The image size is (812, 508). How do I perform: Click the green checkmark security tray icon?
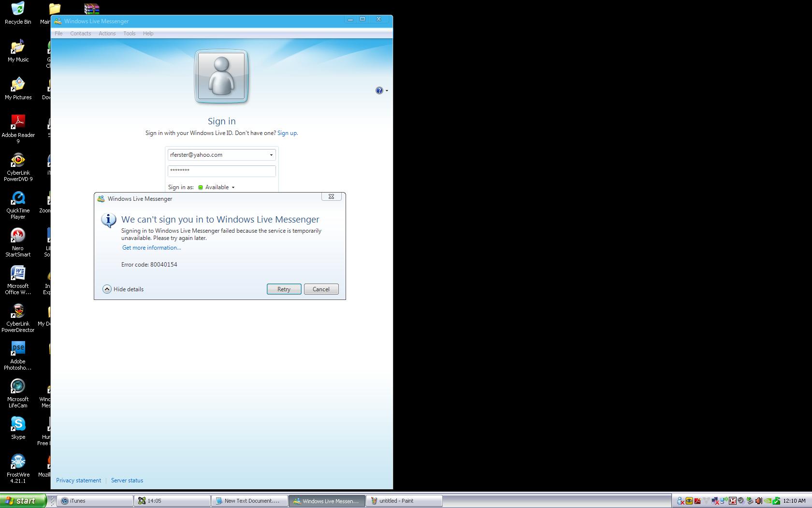(x=776, y=501)
